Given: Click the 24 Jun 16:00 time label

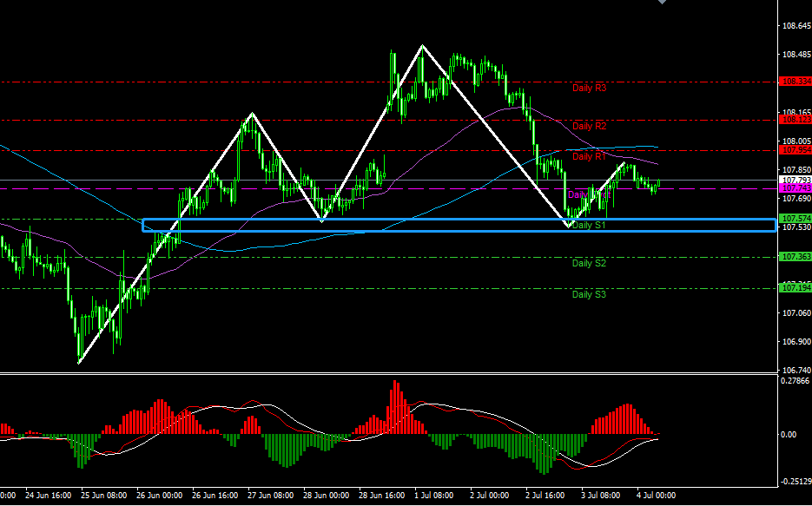Looking at the screenshot, I should pos(47,495).
